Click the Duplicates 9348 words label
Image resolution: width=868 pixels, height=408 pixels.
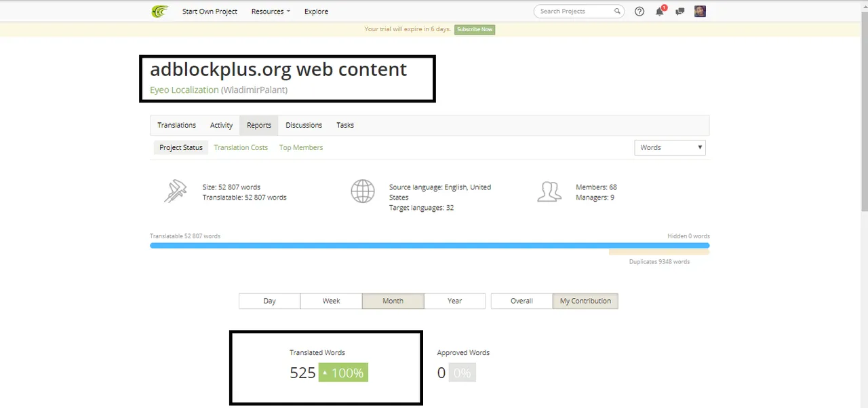point(659,261)
